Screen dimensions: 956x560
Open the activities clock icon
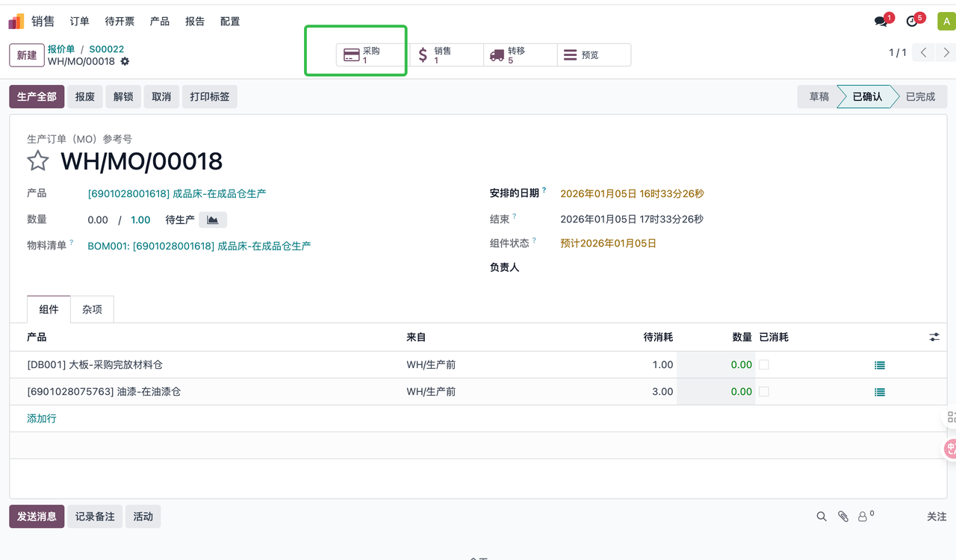coord(912,22)
